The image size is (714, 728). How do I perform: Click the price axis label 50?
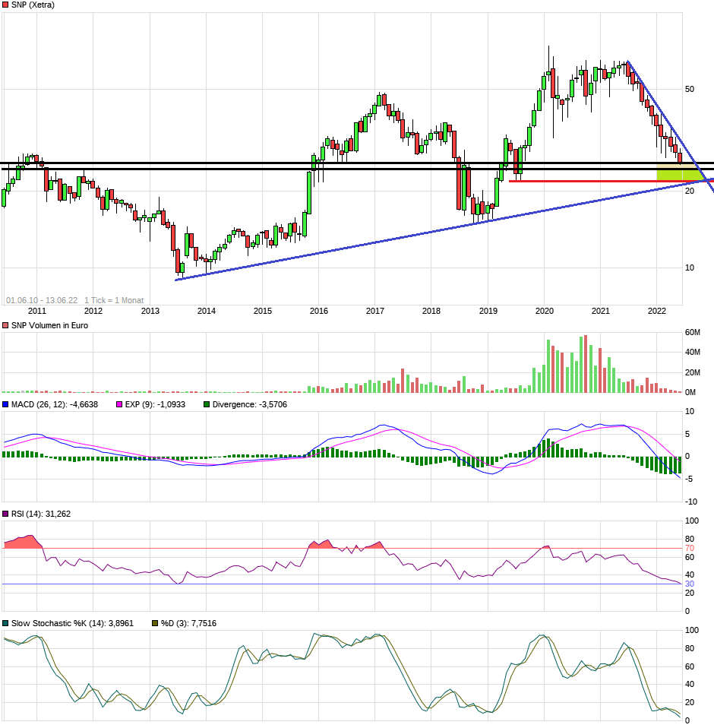(x=690, y=89)
